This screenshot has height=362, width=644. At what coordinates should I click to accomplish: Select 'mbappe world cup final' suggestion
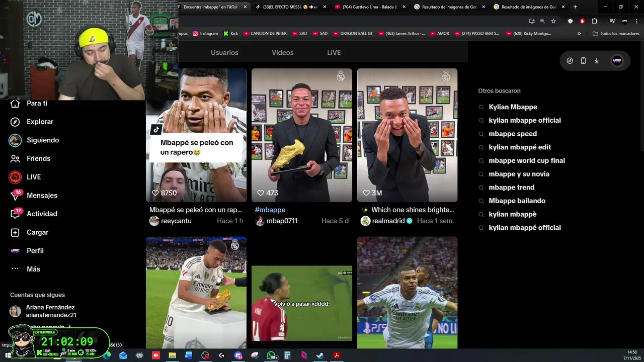click(x=527, y=160)
